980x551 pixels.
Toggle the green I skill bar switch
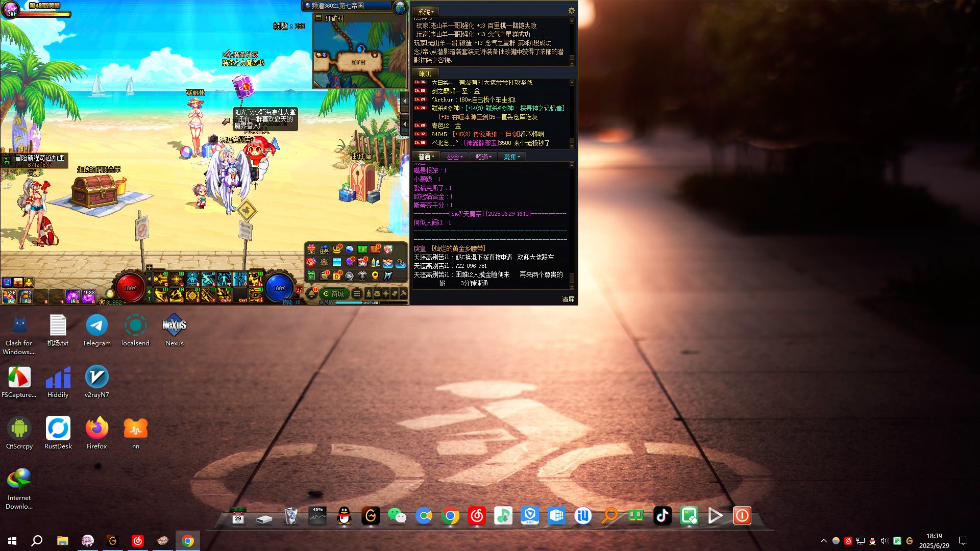[149, 295]
